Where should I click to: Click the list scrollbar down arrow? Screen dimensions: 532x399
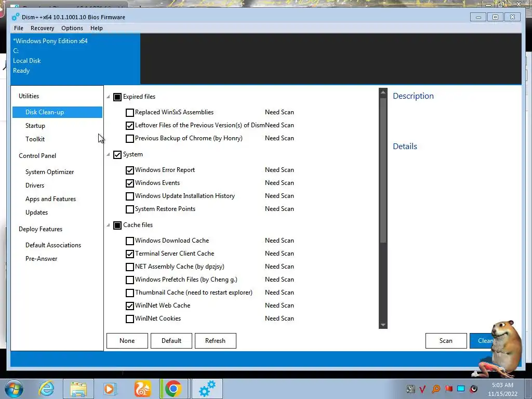click(x=383, y=325)
